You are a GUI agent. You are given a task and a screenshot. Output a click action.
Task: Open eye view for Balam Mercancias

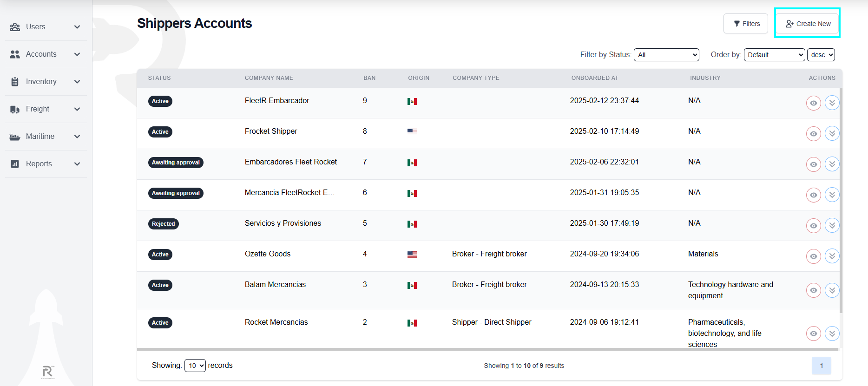(x=813, y=290)
